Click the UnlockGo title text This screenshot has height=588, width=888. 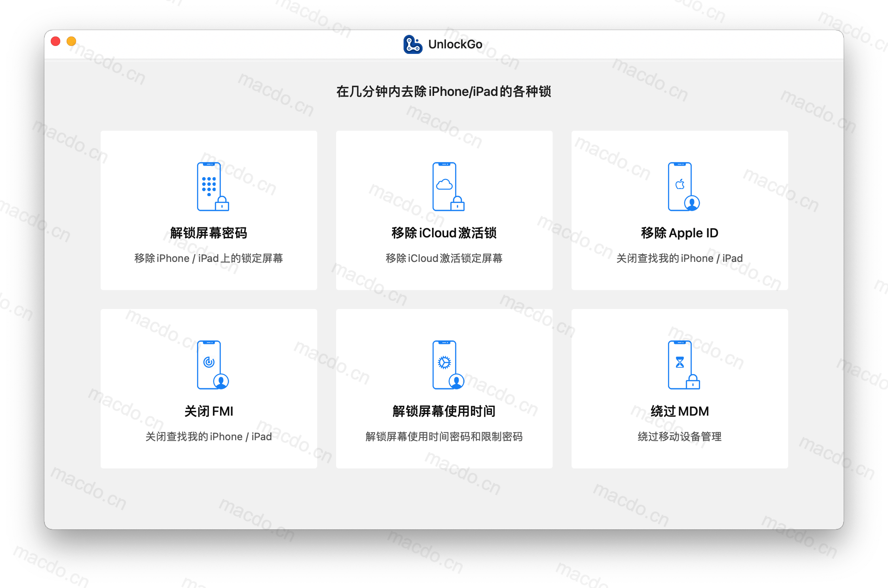(x=455, y=44)
